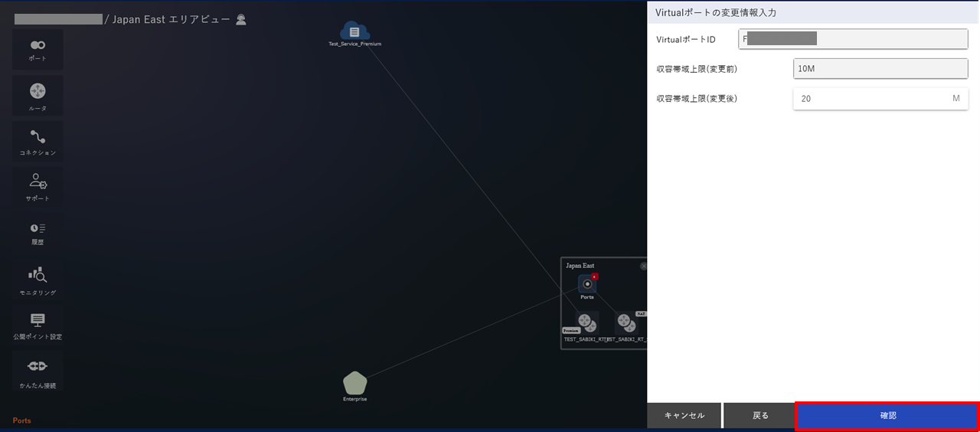Select the Test_Service_Premium cloud node

[354, 31]
